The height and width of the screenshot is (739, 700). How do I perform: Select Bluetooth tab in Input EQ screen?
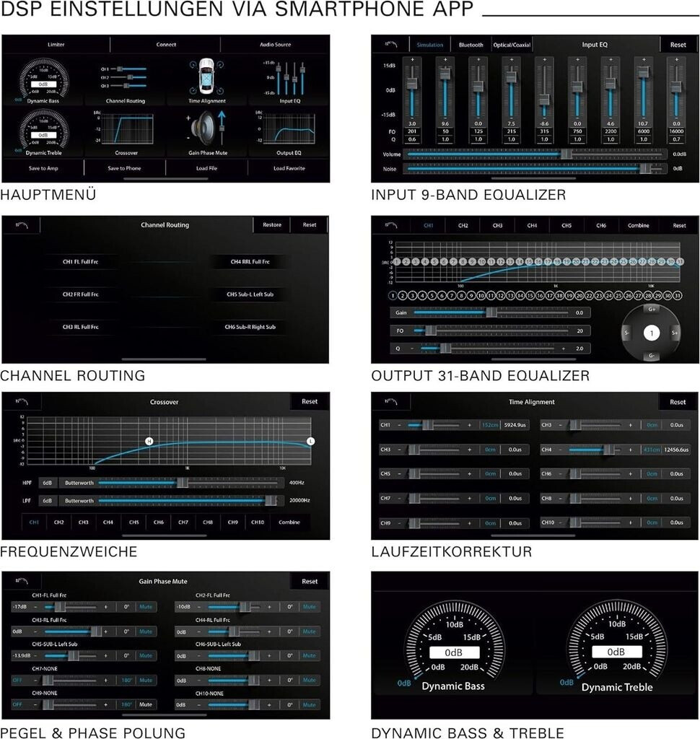pos(471,45)
